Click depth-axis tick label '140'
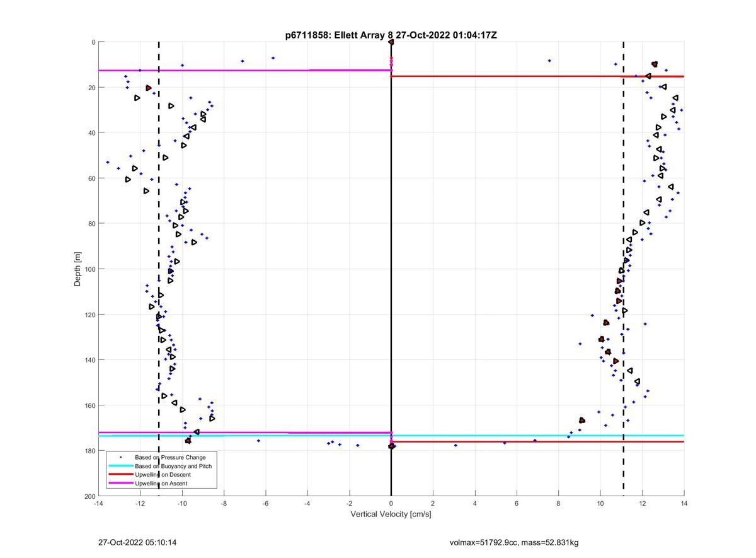The image size is (756, 558). (x=89, y=360)
